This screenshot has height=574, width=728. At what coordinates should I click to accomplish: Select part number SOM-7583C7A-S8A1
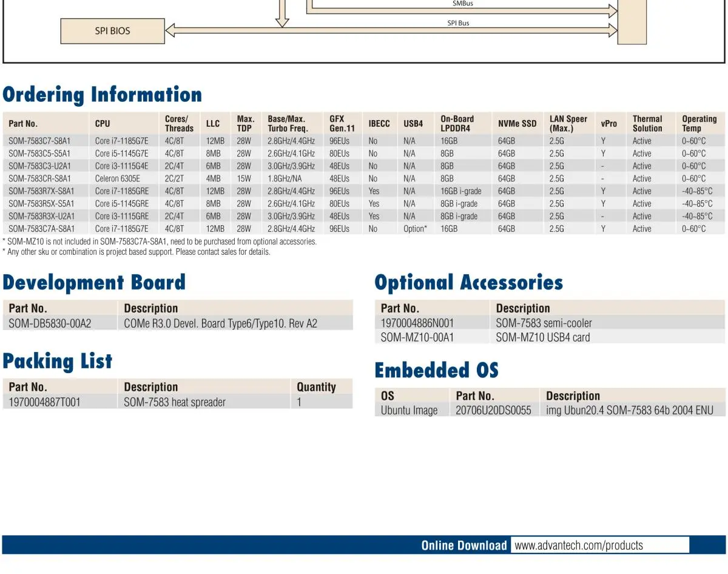41,229
